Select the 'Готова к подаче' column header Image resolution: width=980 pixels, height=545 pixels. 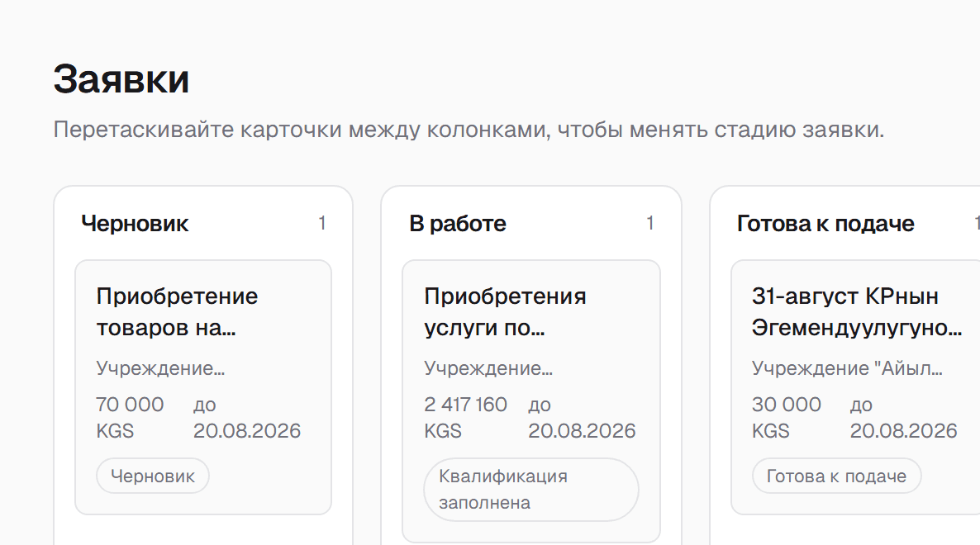[825, 224]
